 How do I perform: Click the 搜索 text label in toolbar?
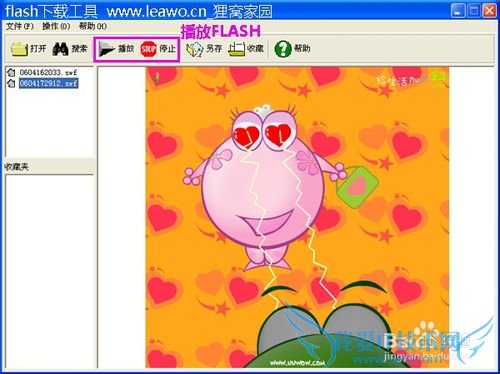pyautogui.click(x=80, y=49)
